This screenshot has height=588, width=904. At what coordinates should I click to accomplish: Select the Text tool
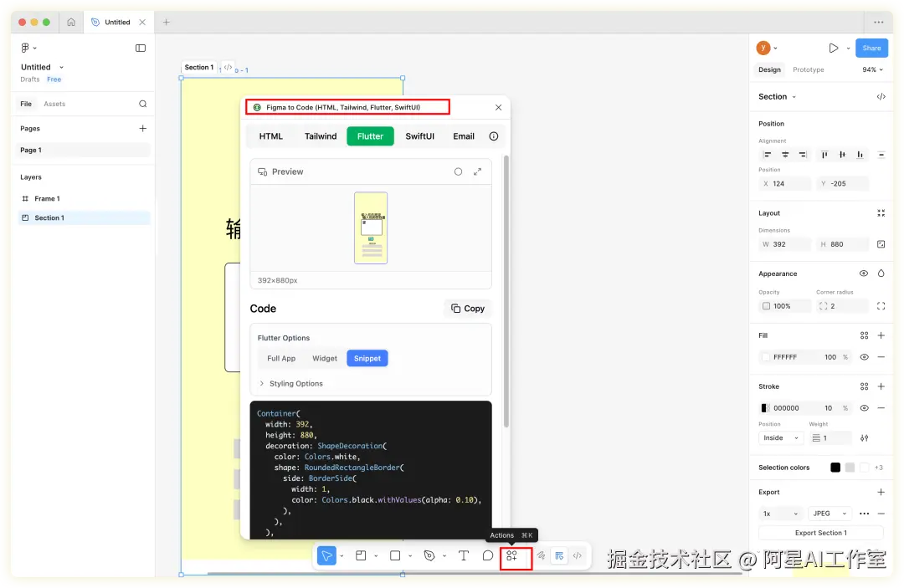[464, 555]
